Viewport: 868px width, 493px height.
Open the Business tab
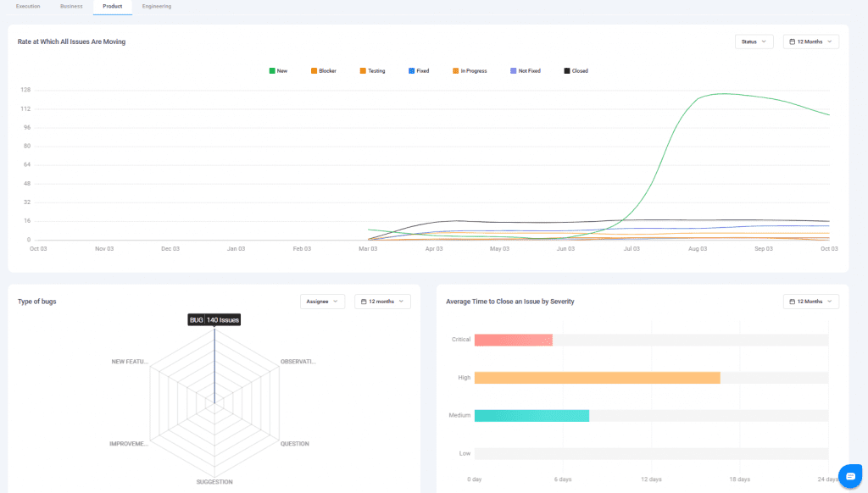71,7
